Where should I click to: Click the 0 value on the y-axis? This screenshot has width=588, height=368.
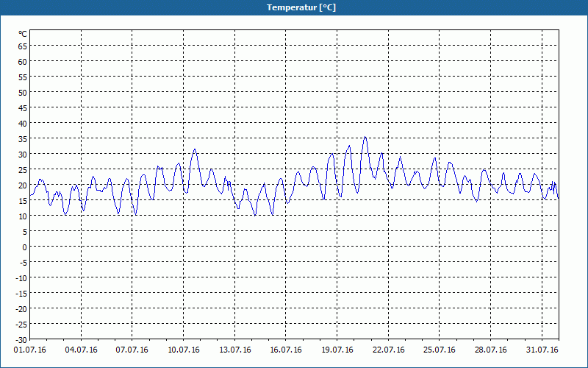24,247
